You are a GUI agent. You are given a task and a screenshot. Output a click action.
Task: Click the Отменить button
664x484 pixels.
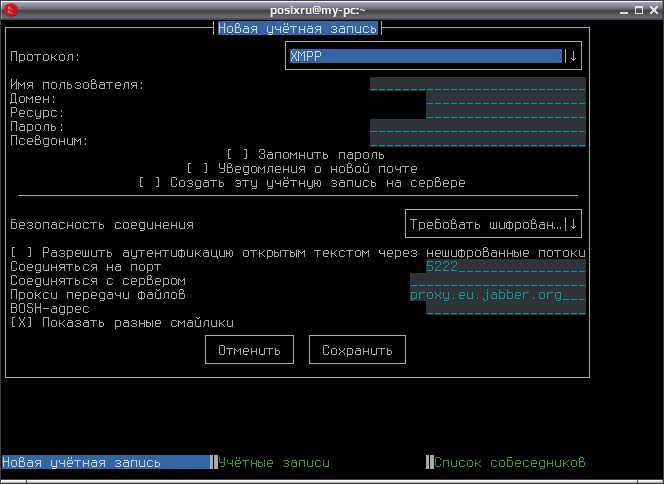point(249,350)
